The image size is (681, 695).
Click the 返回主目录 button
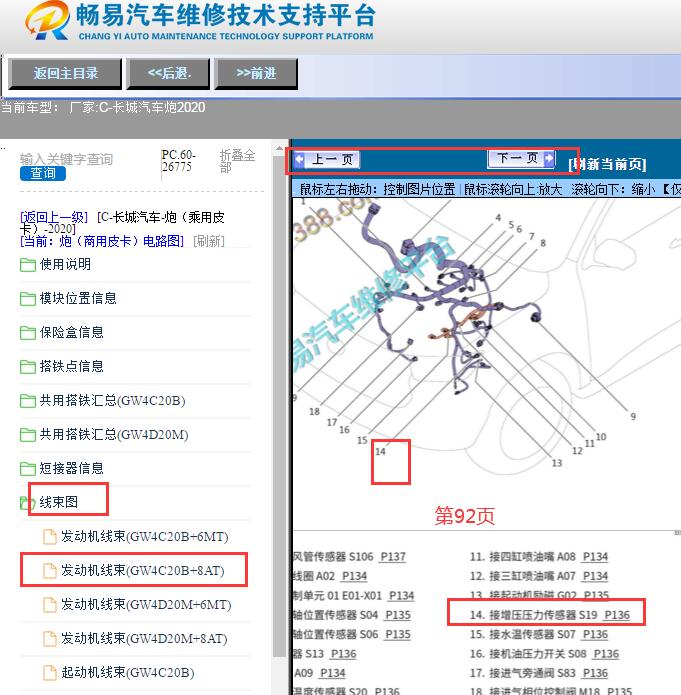pos(65,74)
